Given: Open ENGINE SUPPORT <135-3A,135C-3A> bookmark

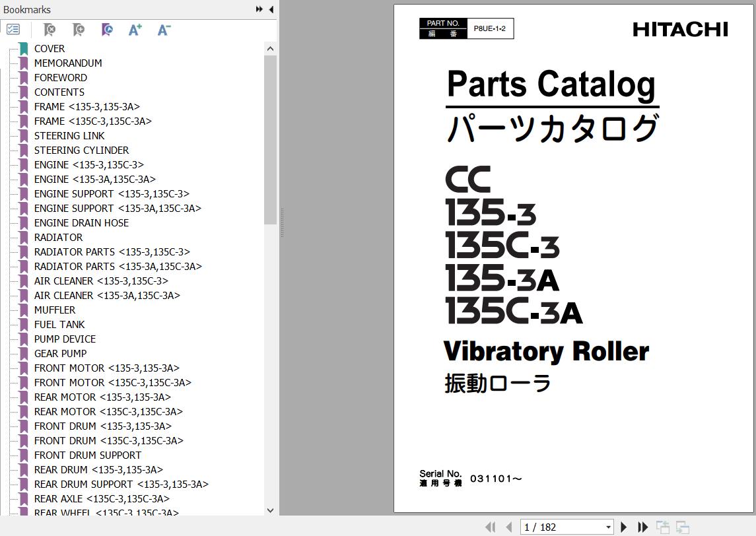Looking at the screenshot, I should [117, 208].
